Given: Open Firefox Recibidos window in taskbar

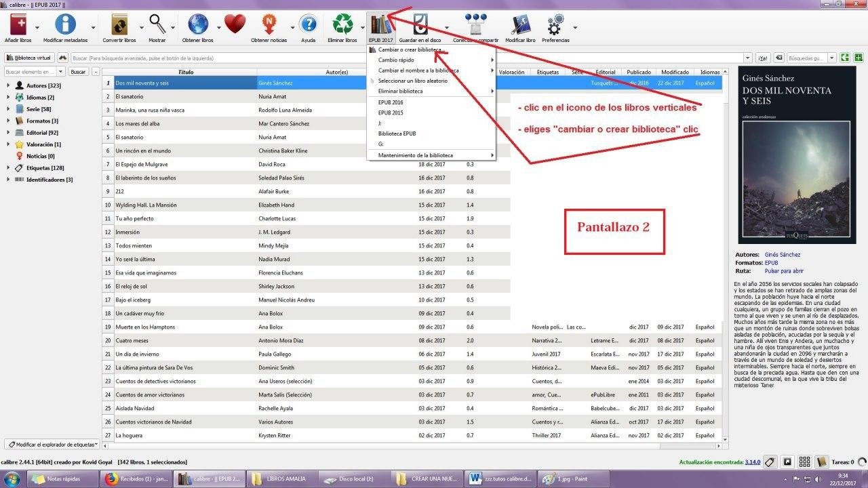Looking at the screenshot, I should (136, 479).
